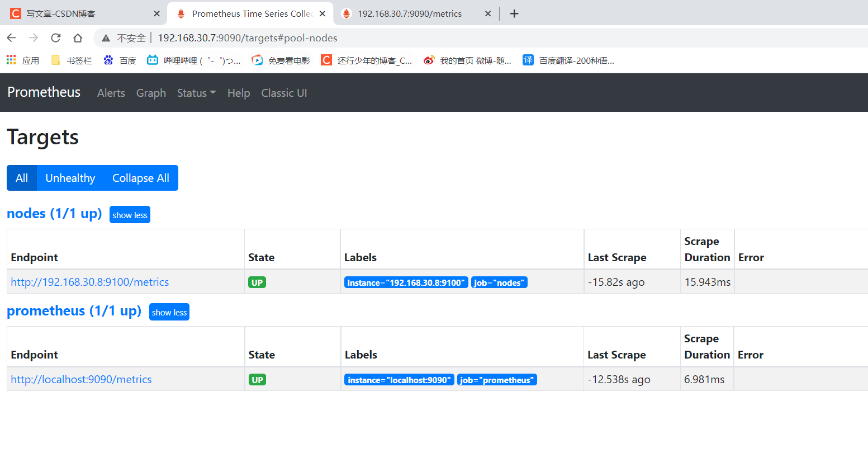Open the Alerts page
The image size is (868, 462).
coord(111,93)
